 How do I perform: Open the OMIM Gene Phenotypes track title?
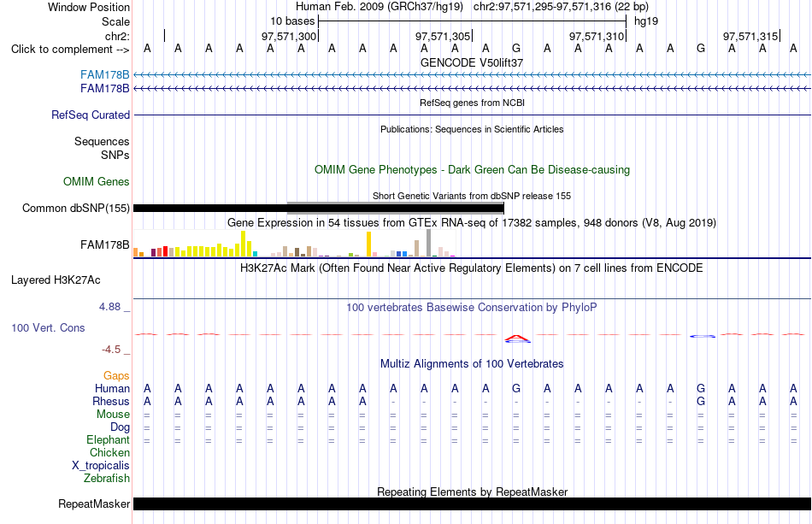[x=472, y=170]
